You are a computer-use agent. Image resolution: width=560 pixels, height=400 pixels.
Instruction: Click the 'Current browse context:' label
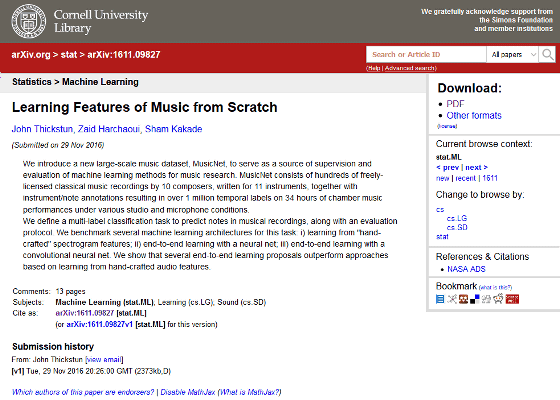pyautogui.click(x=484, y=144)
